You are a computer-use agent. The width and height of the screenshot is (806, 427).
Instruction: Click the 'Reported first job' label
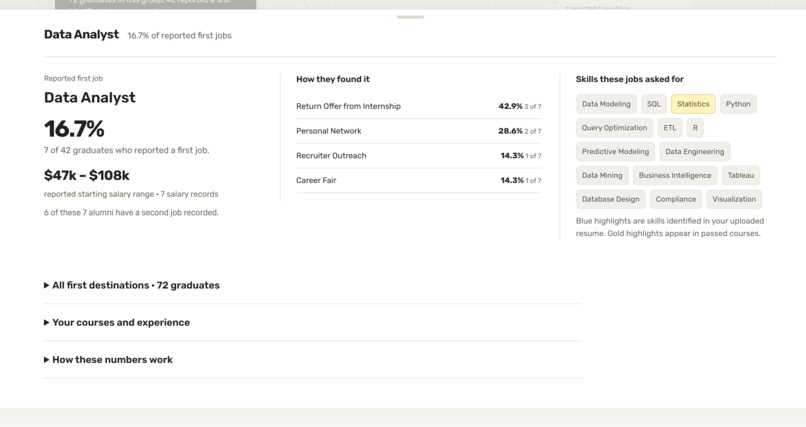73,78
